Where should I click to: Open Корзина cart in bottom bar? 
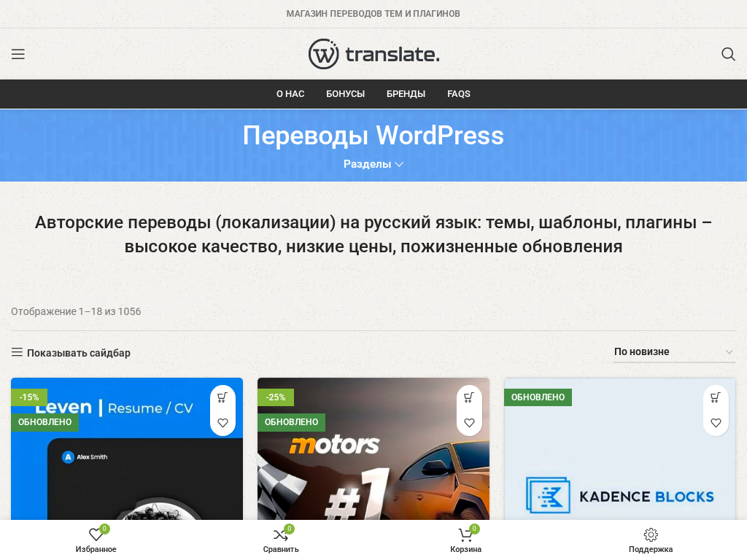(465, 540)
